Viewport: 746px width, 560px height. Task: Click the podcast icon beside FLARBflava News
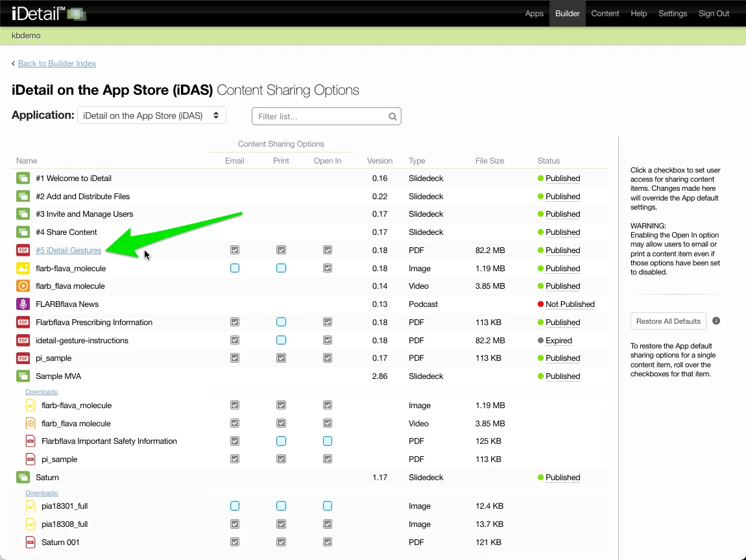[x=23, y=304]
